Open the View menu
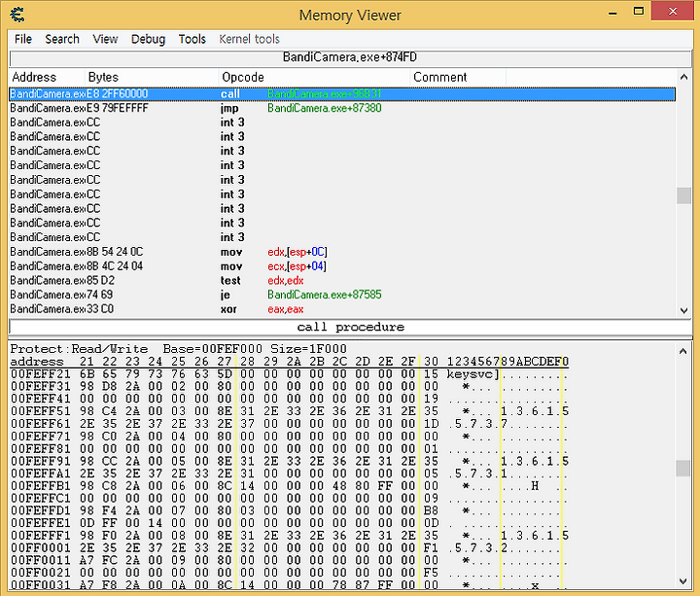The width and height of the screenshot is (700, 596). point(105,39)
